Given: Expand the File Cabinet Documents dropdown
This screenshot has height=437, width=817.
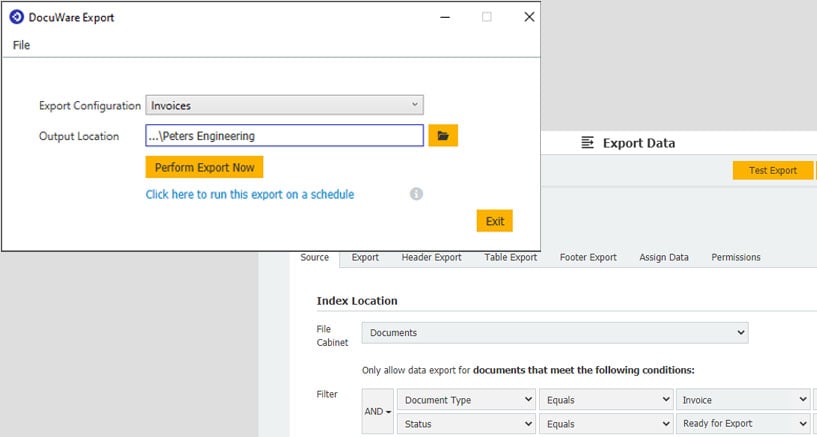Looking at the screenshot, I should pos(554,332).
